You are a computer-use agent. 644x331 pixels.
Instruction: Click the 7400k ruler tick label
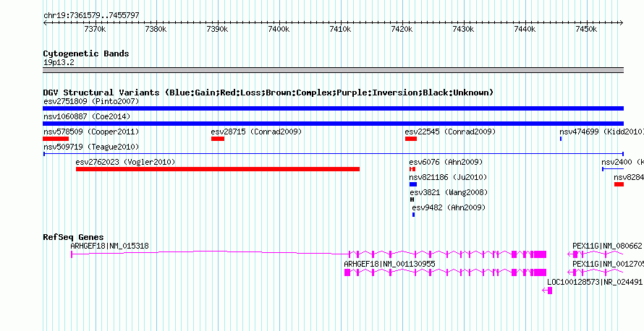(x=279, y=29)
